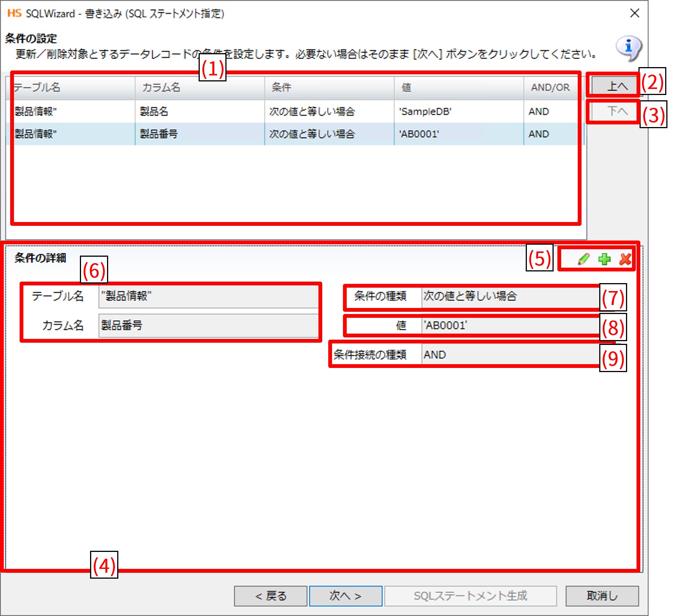Click the green plus add condition icon
678x616 pixels.
[605, 259]
